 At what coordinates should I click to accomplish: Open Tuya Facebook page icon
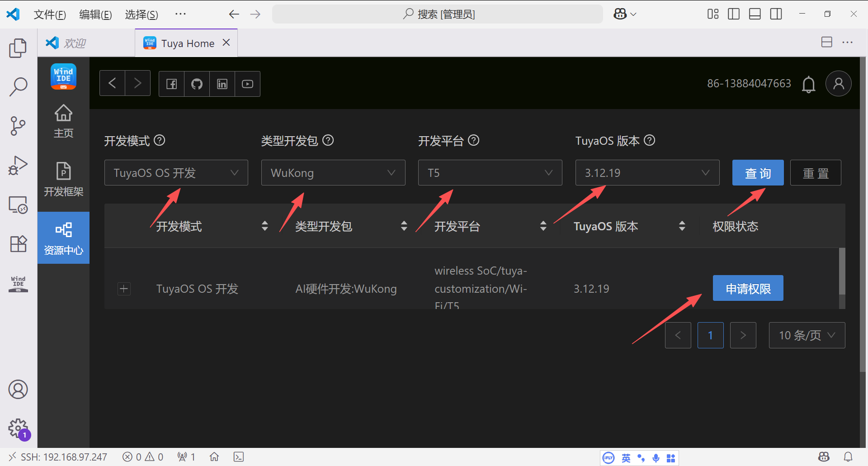(171, 84)
